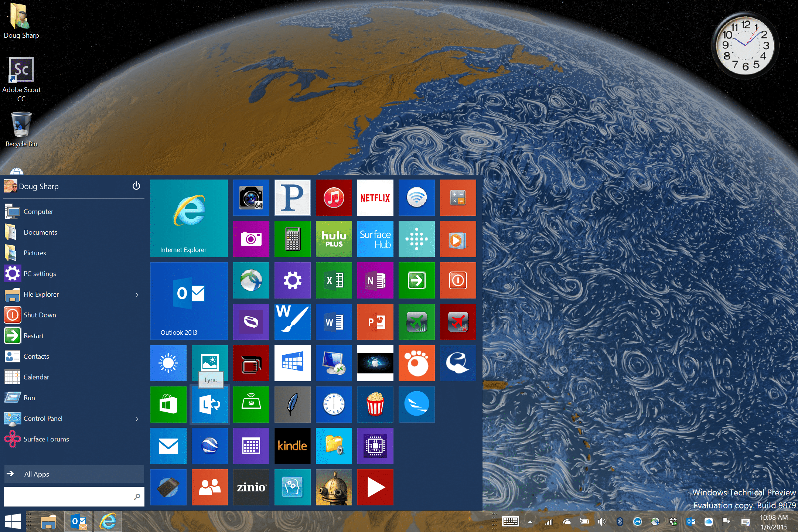Launch the Word tile
Screen dimensions: 798x532
click(334, 322)
